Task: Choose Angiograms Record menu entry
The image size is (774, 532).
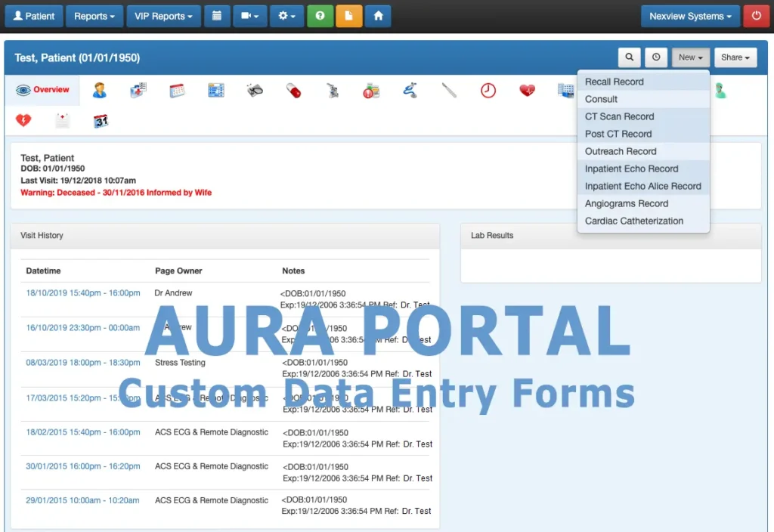Action: tap(643, 204)
